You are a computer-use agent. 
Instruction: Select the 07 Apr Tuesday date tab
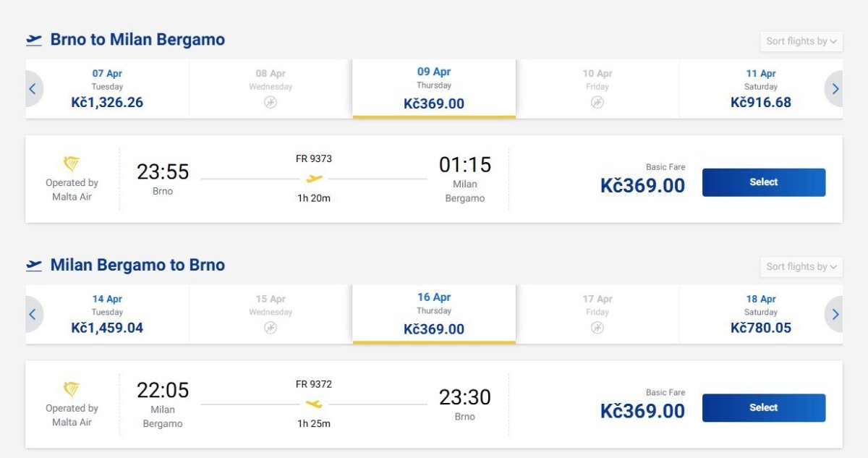pyautogui.click(x=107, y=88)
